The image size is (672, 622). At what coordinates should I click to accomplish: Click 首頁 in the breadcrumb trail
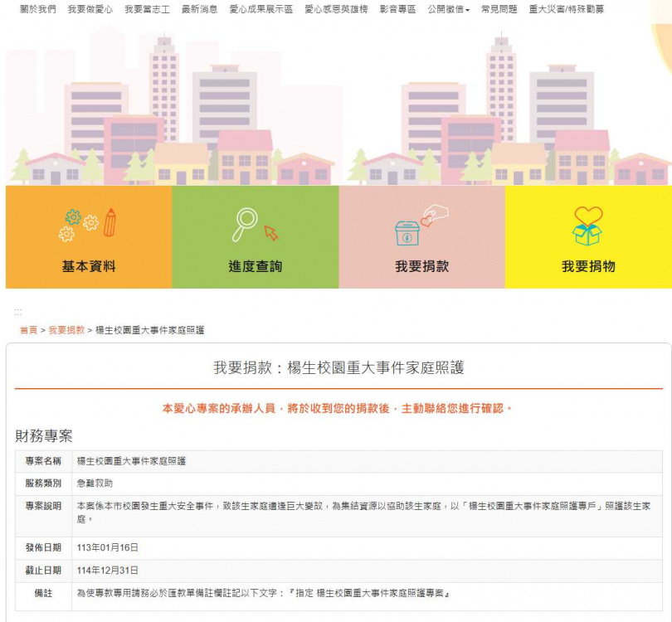[x=27, y=328]
